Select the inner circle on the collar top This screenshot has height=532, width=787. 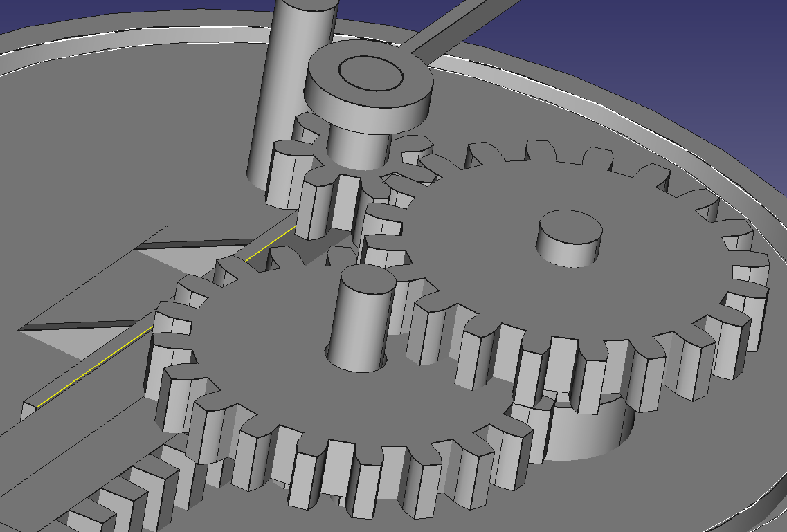pos(370,73)
